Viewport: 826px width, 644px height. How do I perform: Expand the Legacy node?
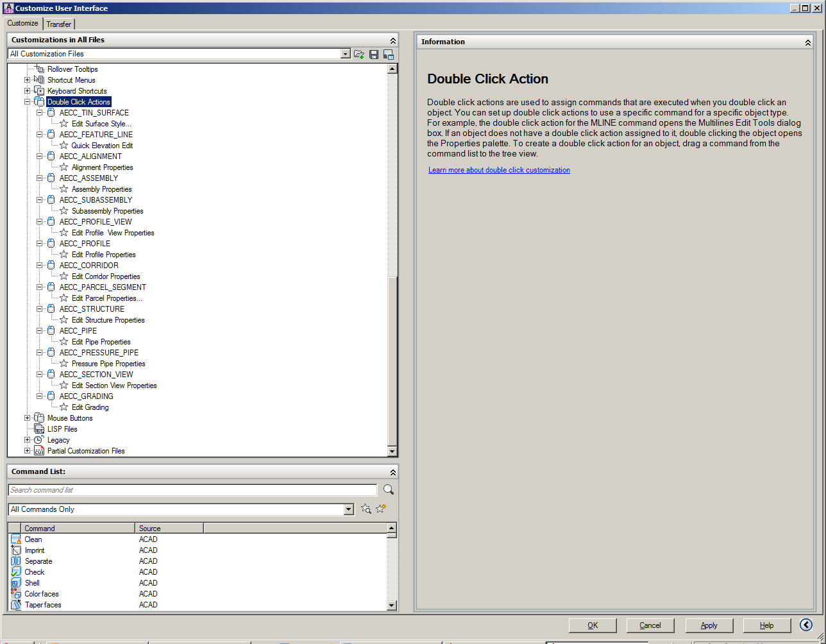coord(27,440)
